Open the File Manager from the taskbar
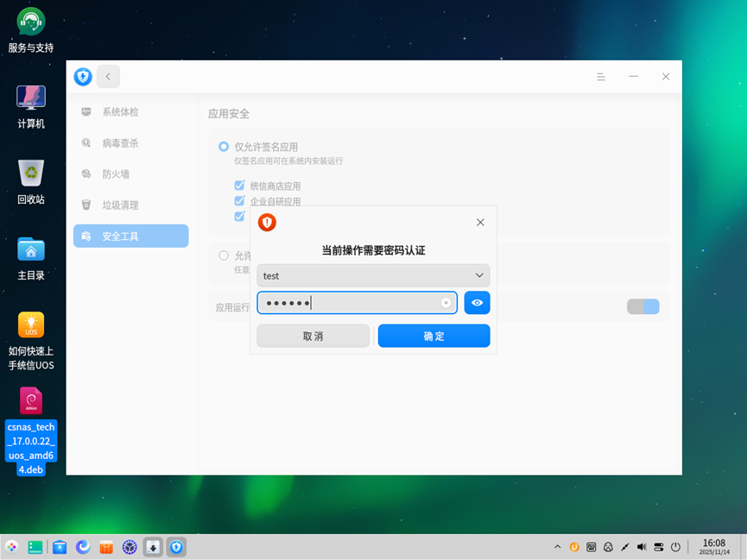 pos(59,546)
